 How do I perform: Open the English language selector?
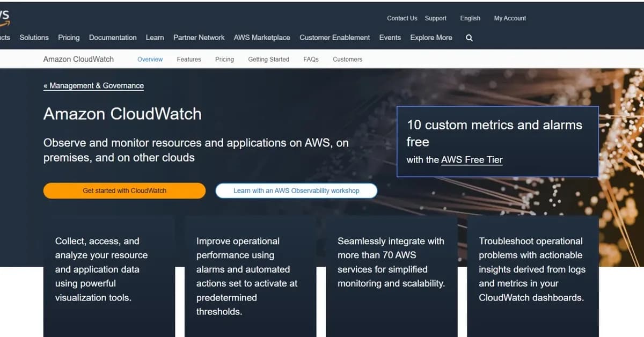pos(470,18)
